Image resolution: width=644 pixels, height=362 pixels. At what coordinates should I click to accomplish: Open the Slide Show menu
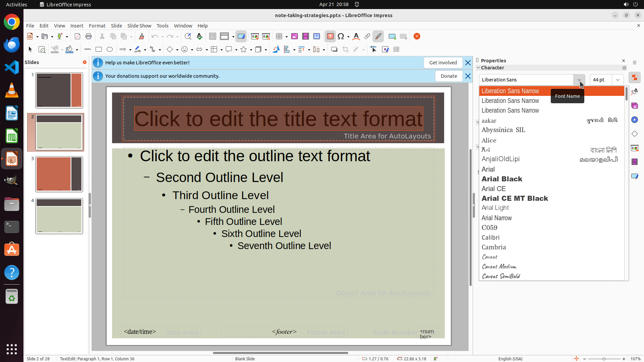(139, 26)
